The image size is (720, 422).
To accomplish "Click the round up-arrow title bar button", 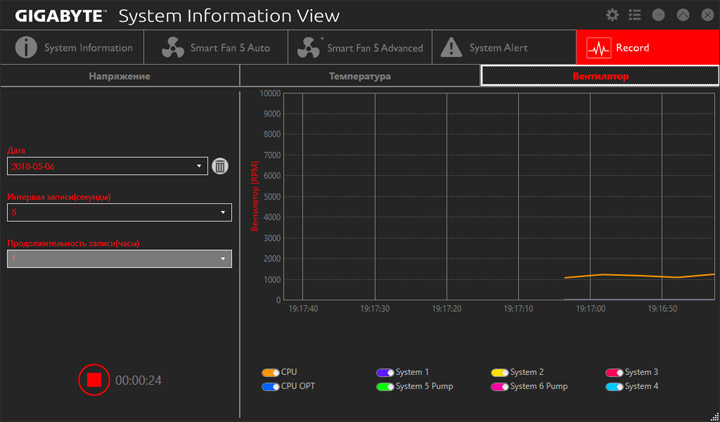I will [x=683, y=15].
